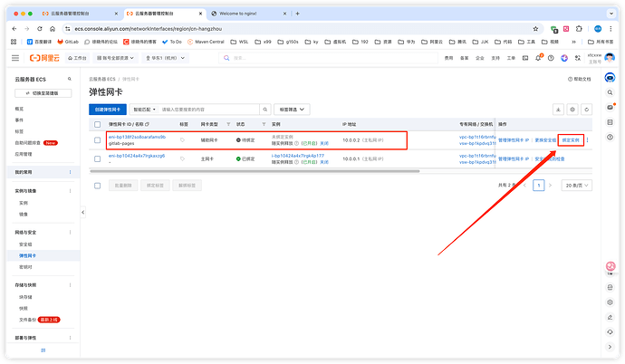Switch to the Welcome to nginx tab
The width and height of the screenshot is (625, 364).
[243, 14]
